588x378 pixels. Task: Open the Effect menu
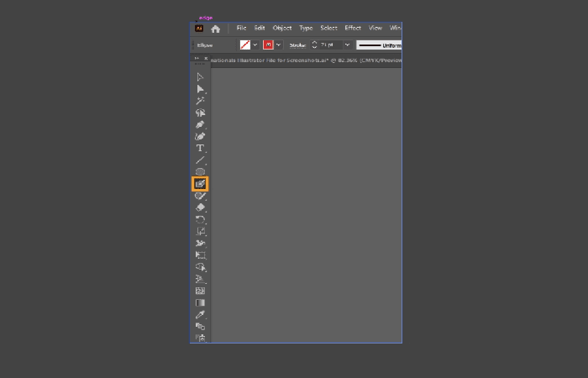coord(353,28)
